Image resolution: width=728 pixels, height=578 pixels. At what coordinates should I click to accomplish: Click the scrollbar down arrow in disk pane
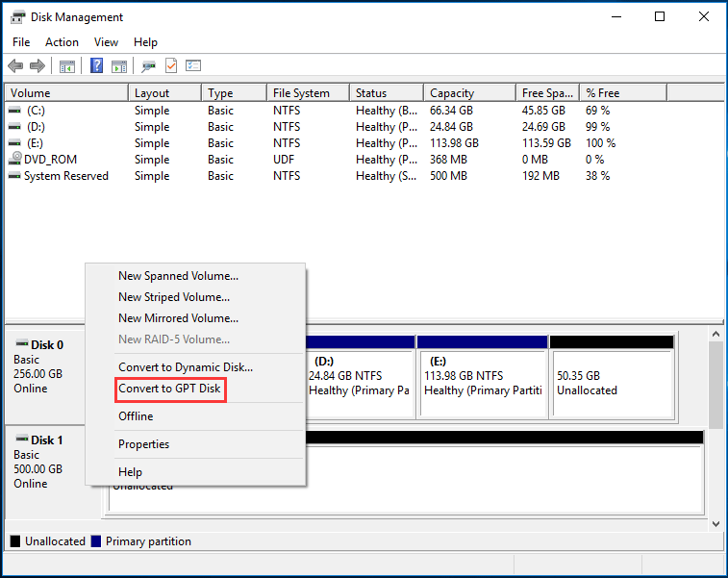[x=715, y=524]
